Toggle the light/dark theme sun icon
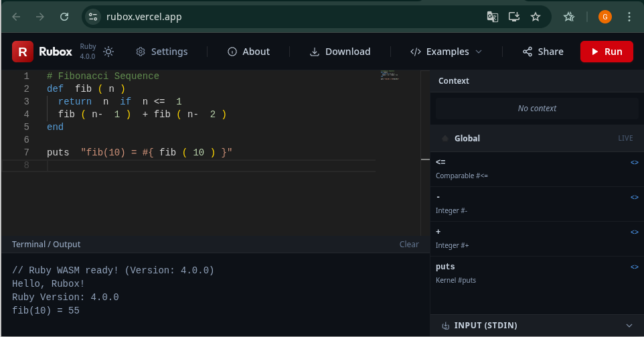This screenshot has height=337, width=644. [108, 52]
